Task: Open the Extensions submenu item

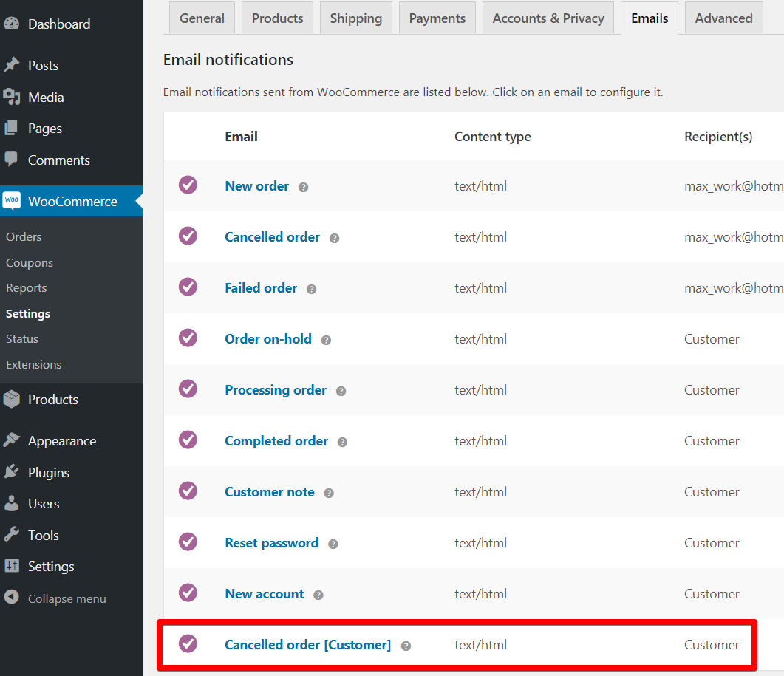Action: click(34, 364)
